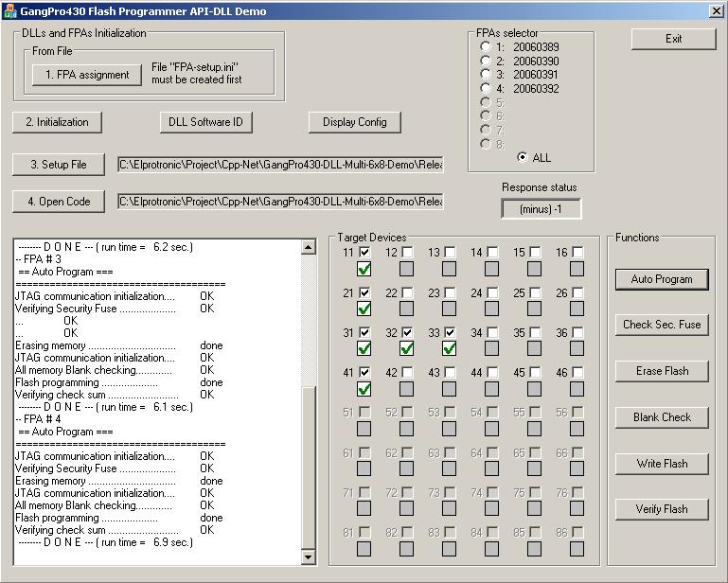Click the 4. Open Code button
Image resolution: width=728 pixels, height=583 pixels.
[59, 202]
